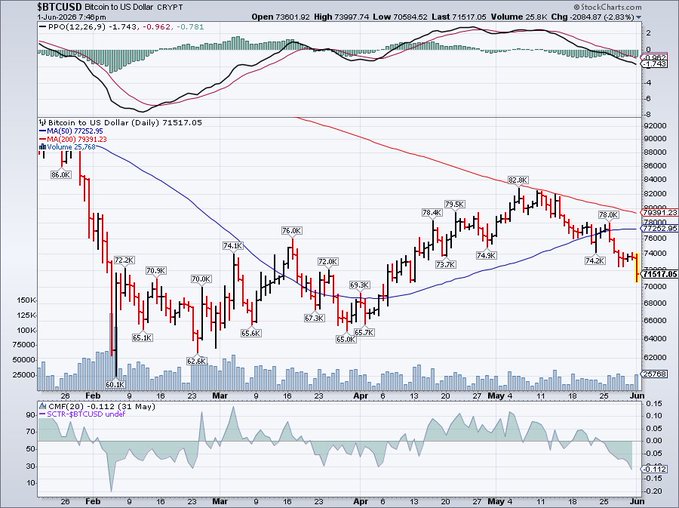679x508 pixels.
Task: Click the 65.0K low price label
Action: coord(345,340)
